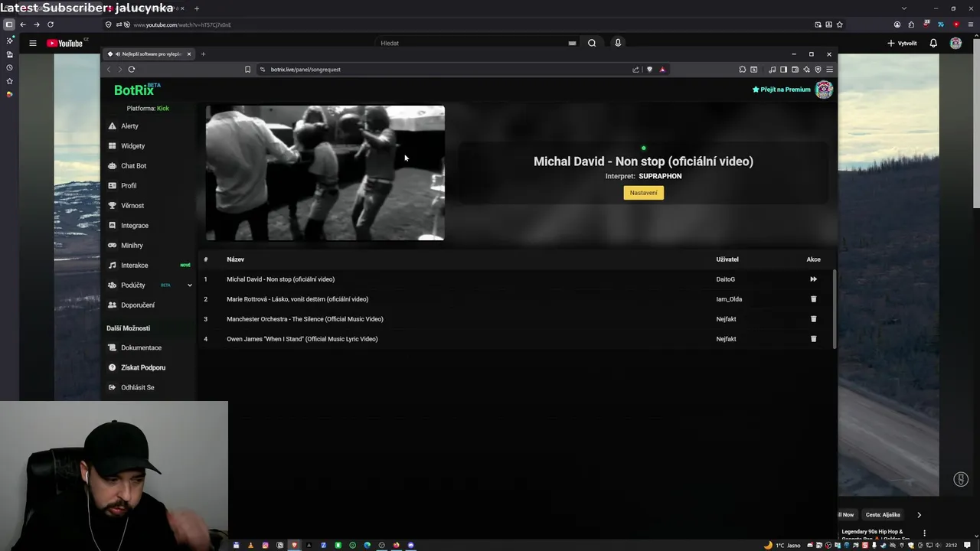The height and width of the screenshot is (551, 980).
Task: Reload the BotRix page
Action: point(132,70)
